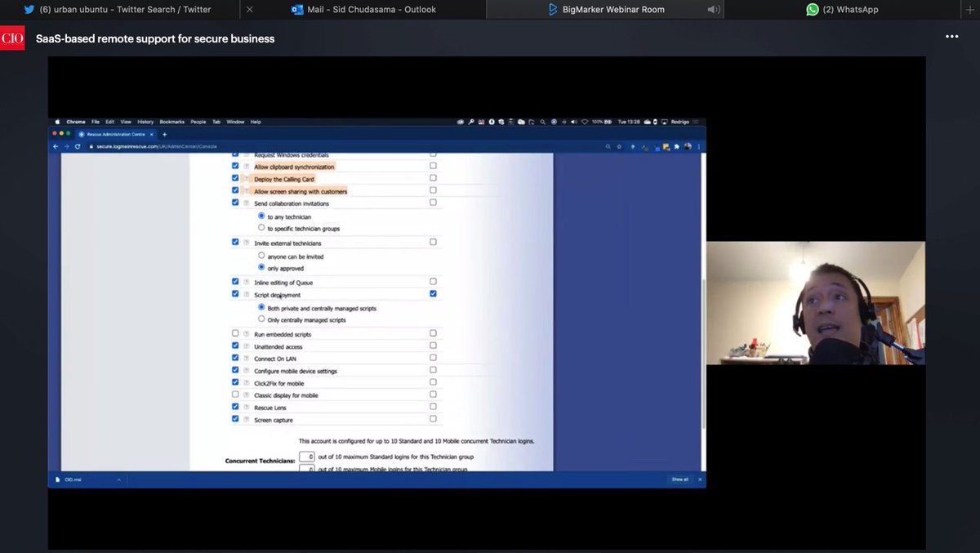Tick right-side checkbox for Allow screen sharing

[x=433, y=190]
